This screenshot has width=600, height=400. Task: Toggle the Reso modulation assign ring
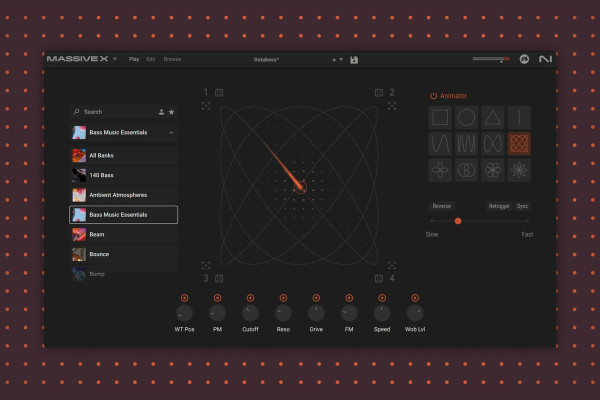pos(283,298)
